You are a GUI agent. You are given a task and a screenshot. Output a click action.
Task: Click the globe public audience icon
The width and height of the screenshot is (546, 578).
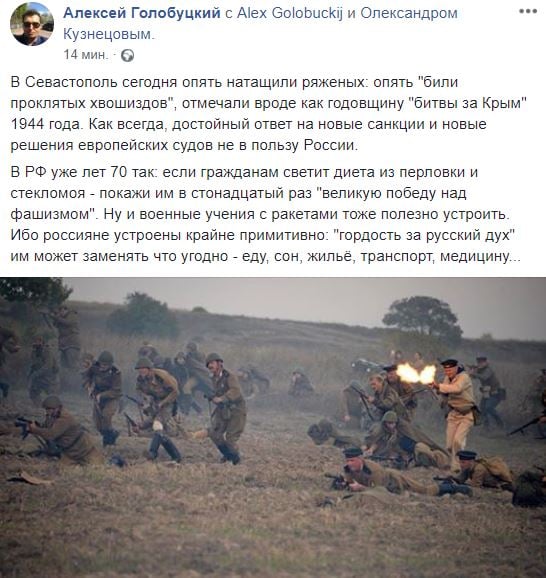[127, 55]
